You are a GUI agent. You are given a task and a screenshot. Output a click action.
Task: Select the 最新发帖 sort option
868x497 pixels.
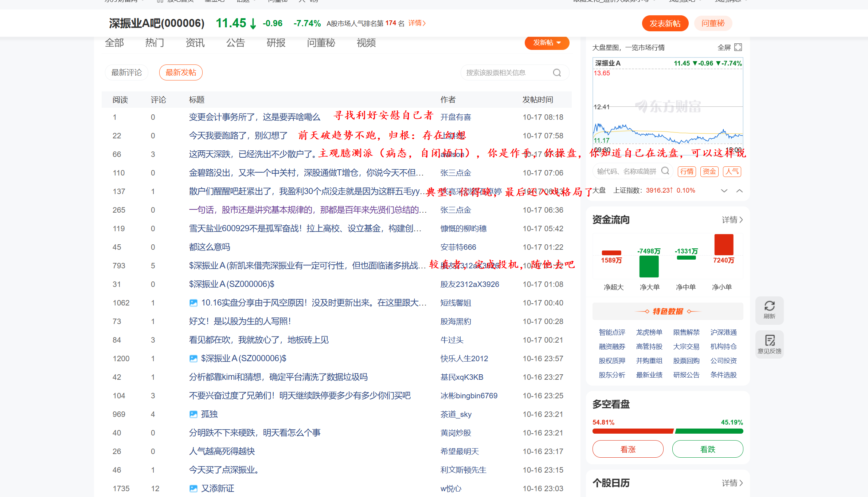[181, 72]
